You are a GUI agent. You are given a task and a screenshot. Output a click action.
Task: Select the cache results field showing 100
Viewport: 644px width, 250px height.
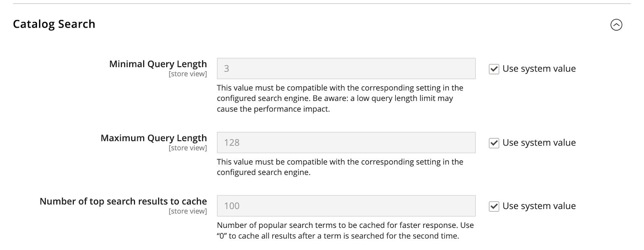point(346,205)
